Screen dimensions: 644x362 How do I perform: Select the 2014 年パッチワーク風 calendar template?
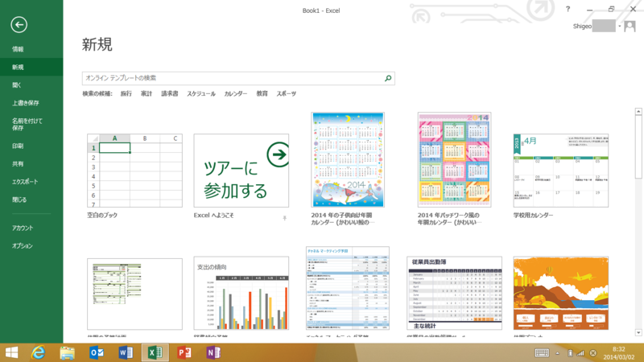(x=454, y=159)
